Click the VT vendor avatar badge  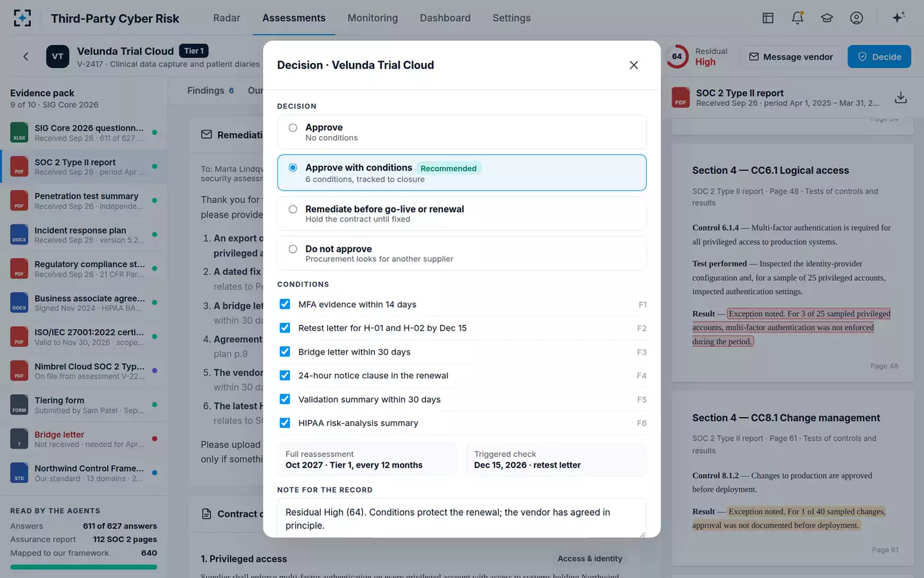pyautogui.click(x=58, y=57)
